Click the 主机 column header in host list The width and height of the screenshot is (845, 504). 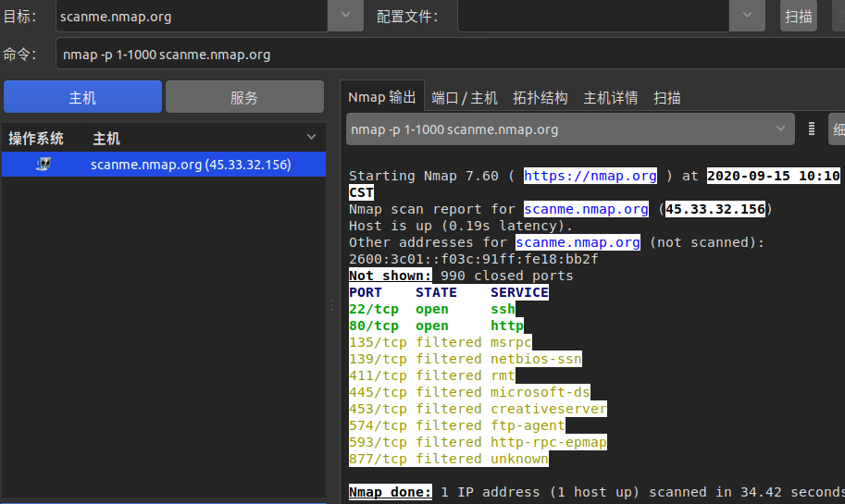[x=106, y=139]
